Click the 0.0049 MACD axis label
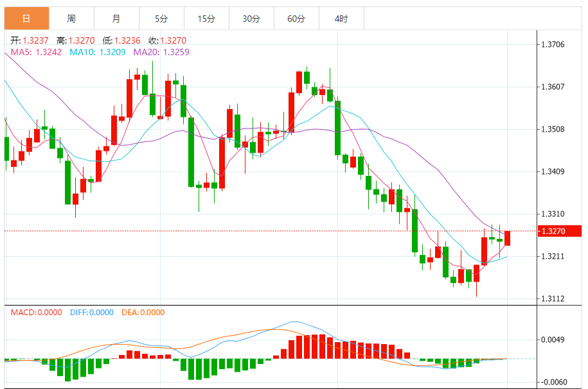Screen dimensions: 588x389 tap(553, 340)
